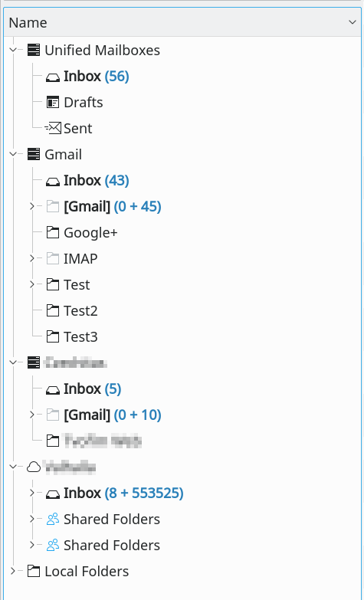Click the Gmail account server icon
This screenshot has height=600, width=364.
click(34, 155)
